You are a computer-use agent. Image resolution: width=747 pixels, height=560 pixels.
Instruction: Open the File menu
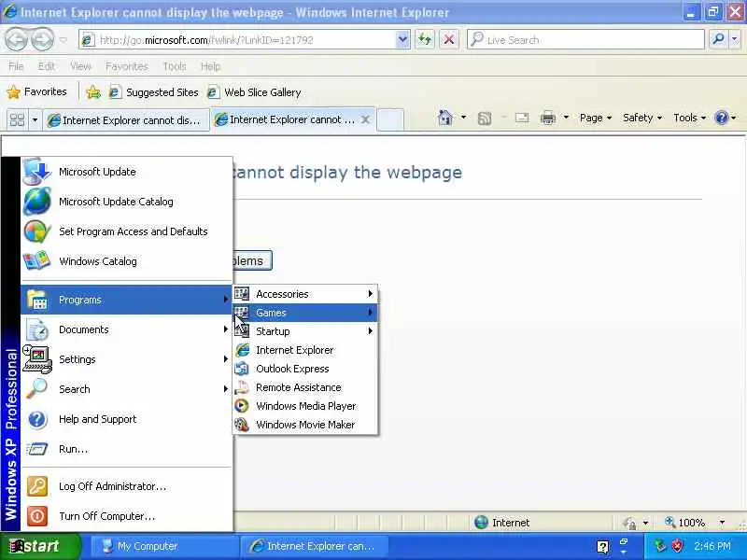pos(16,66)
